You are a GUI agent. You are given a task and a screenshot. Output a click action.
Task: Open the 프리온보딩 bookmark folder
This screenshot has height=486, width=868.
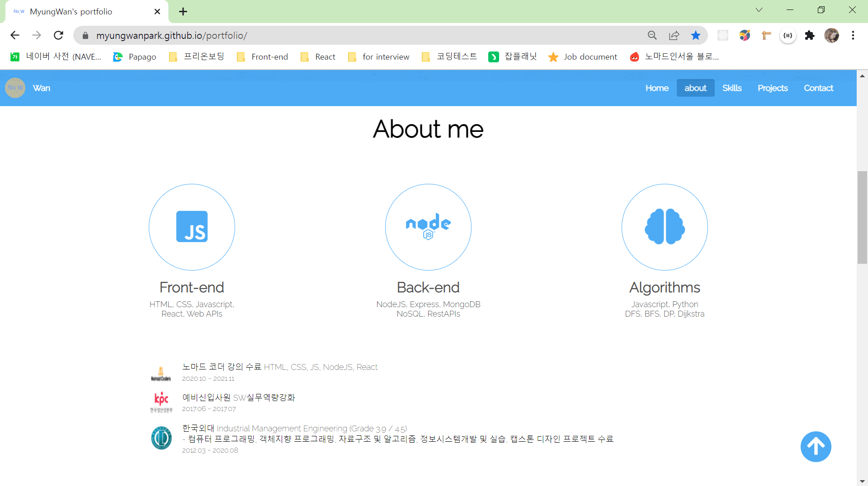(197, 56)
